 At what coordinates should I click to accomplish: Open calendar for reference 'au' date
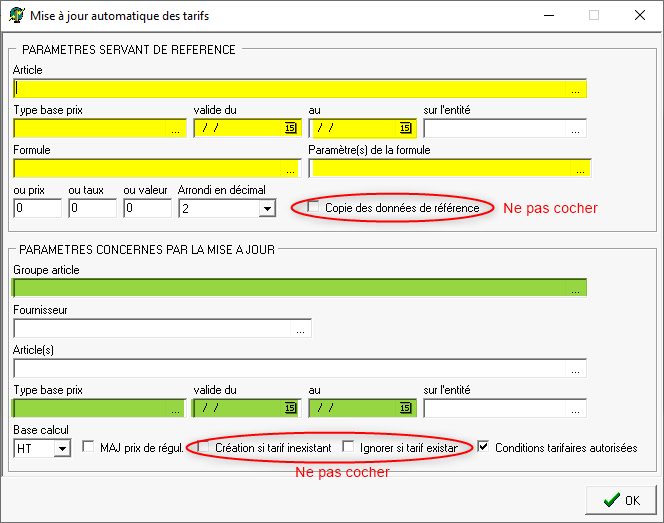point(405,129)
